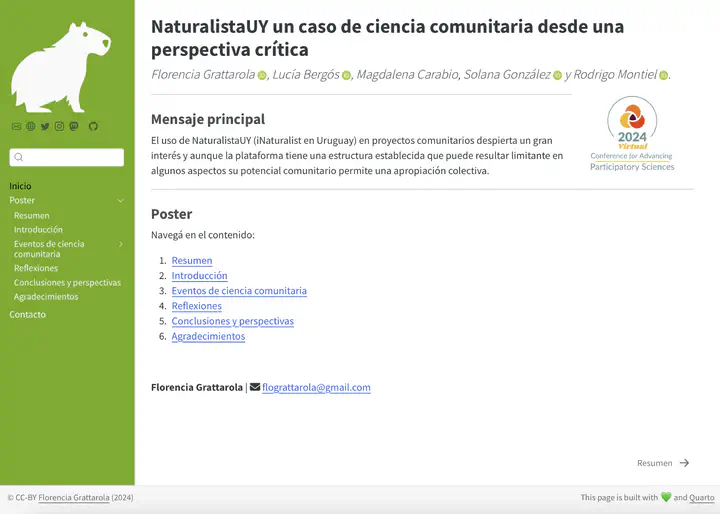Open Introducción in the sidebar menu
The width and height of the screenshot is (720, 514).
pyautogui.click(x=38, y=230)
